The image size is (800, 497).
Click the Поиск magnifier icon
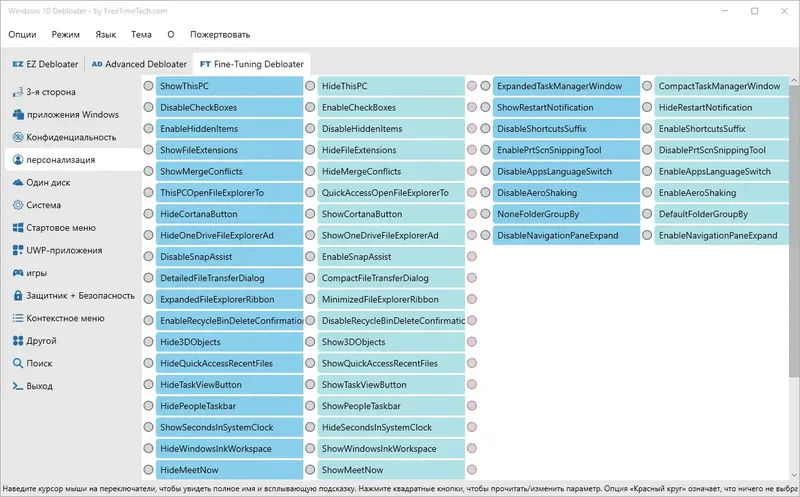tap(18, 363)
